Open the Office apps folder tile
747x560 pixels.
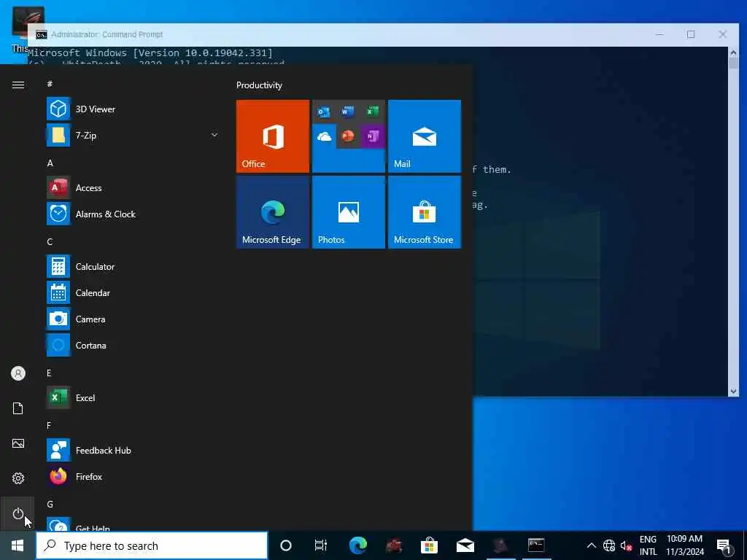pos(348,136)
